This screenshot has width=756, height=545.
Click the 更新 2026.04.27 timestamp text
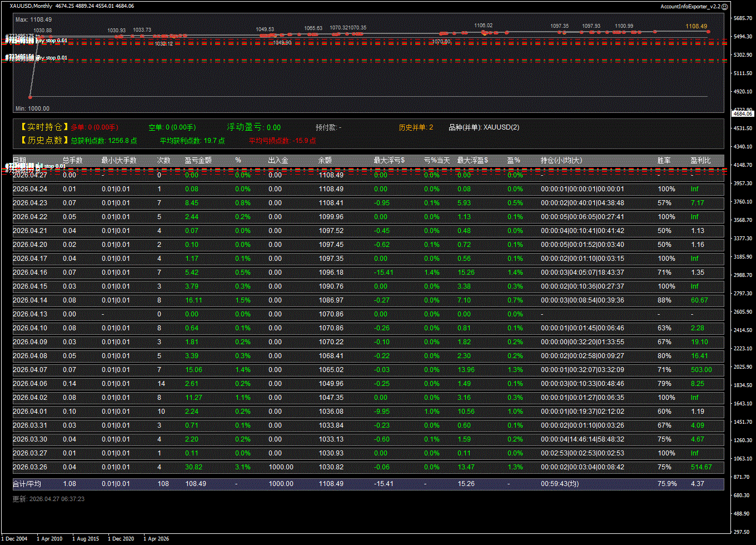click(x=48, y=499)
